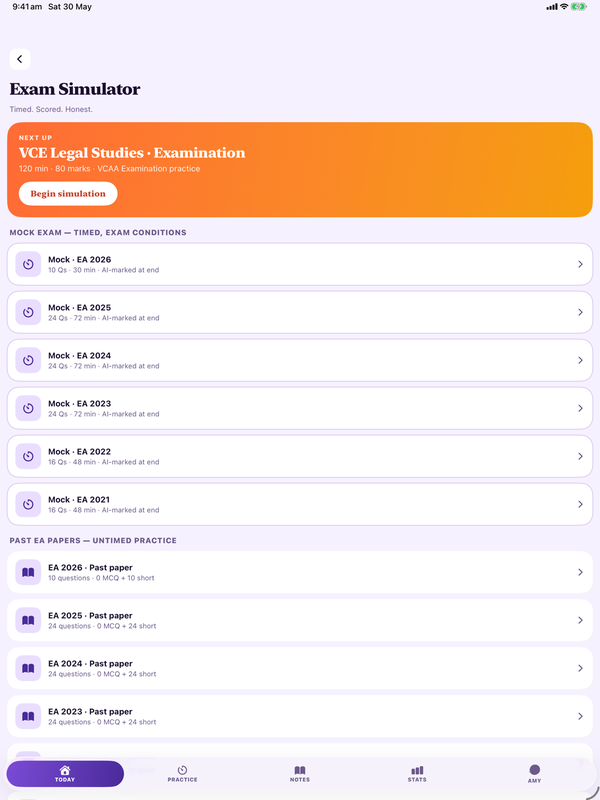Open EA 2025 Past paper chevron
Viewport: 600px width, 800px height.
click(x=580, y=620)
